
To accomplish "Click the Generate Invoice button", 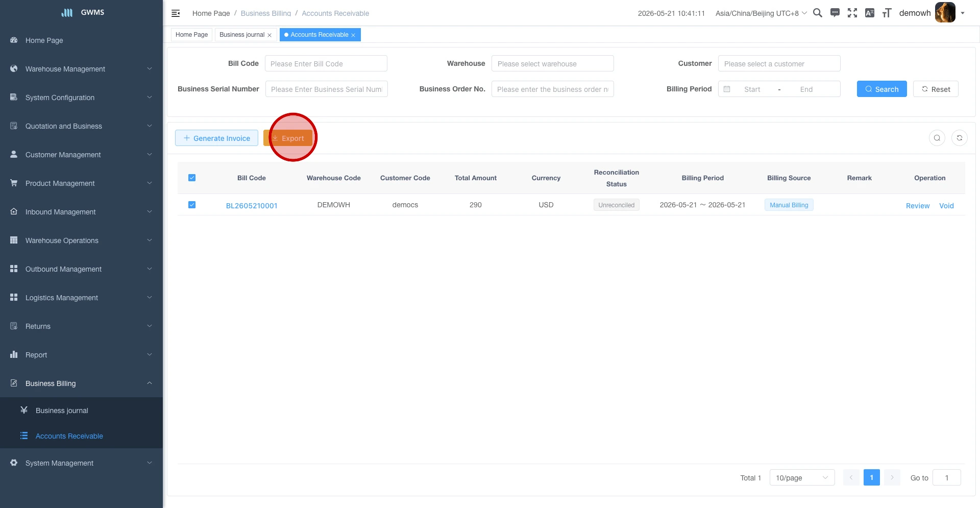I will (x=216, y=138).
